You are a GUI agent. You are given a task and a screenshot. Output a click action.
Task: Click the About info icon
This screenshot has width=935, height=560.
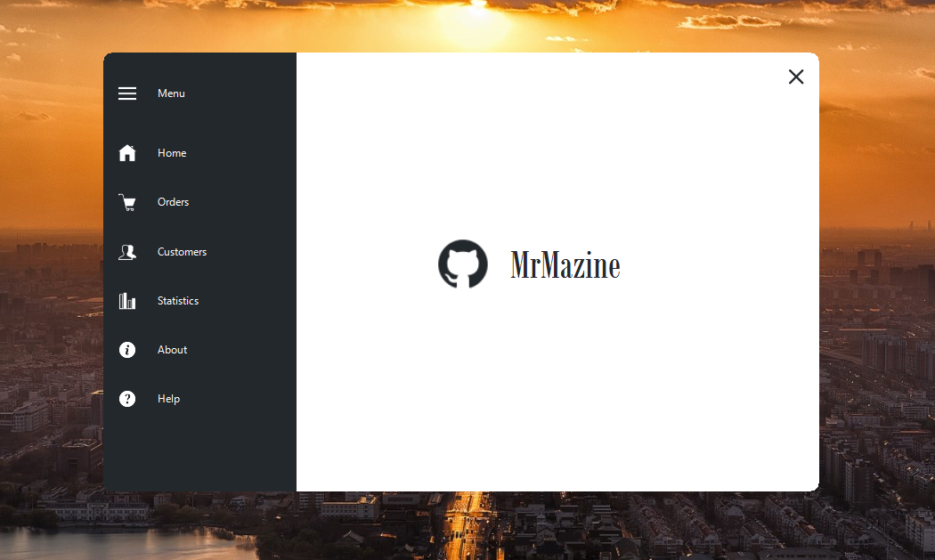pos(127,350)
